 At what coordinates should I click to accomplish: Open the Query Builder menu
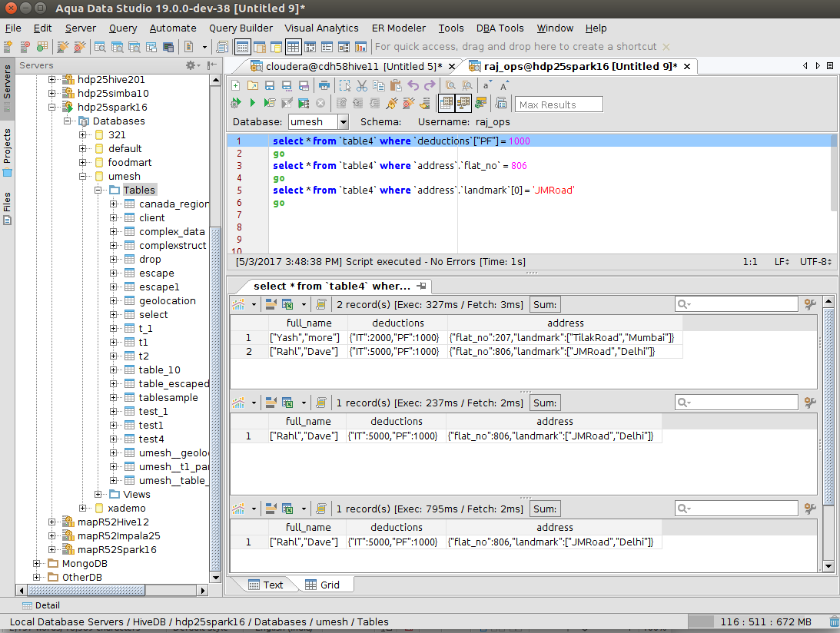(241, 28)
